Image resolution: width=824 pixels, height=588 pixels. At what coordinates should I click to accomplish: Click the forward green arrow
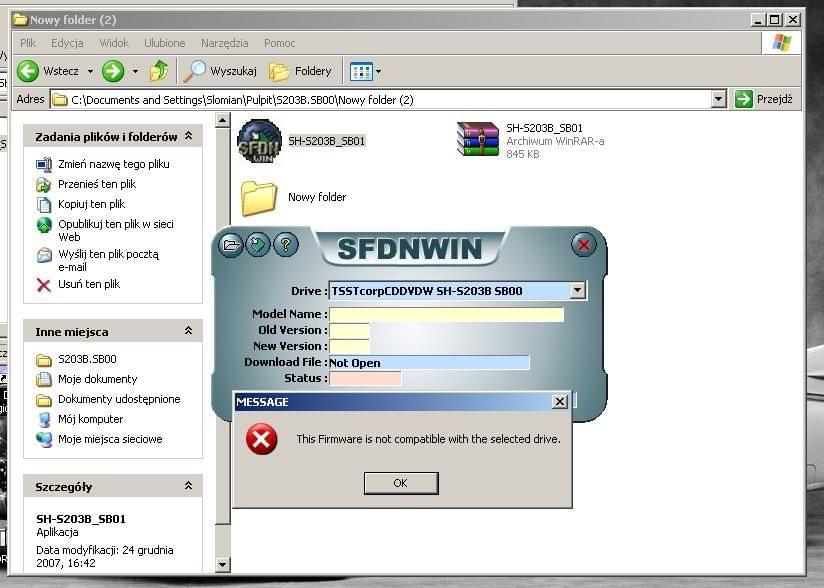point(113,71)
